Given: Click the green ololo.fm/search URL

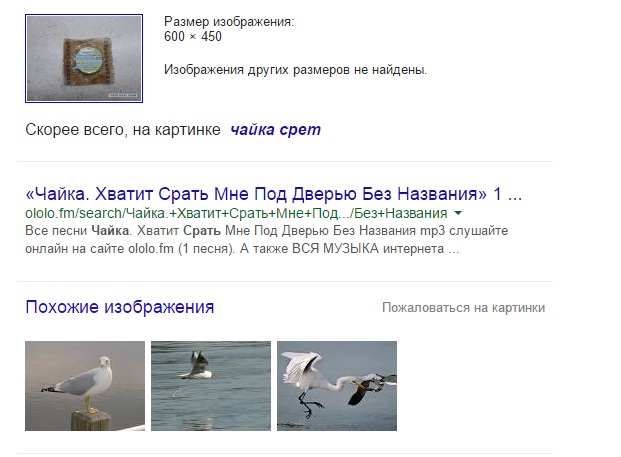Looking at the screenshot, I should pos(236,213).
